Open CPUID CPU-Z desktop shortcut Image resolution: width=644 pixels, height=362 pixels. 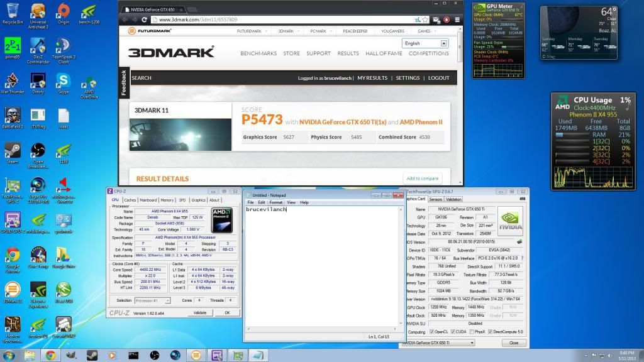[13, 222]
